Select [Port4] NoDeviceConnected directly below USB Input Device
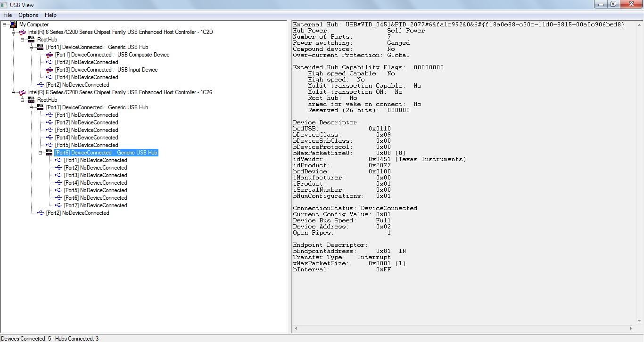Image resolution: width=644 pixels, height=342 pixels. 86,77
